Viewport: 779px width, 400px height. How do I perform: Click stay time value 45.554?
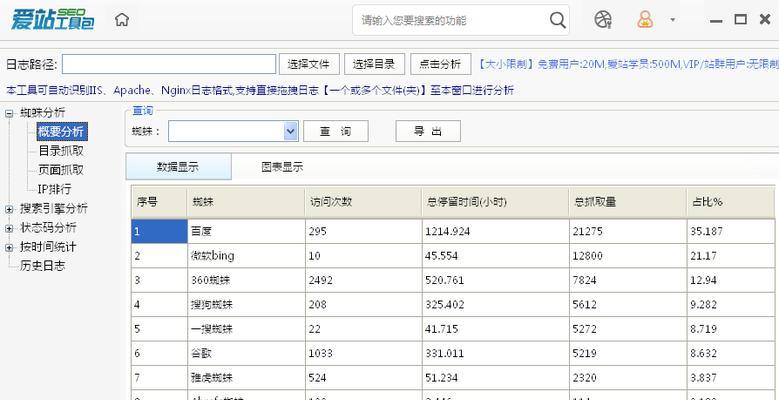click(495, 256)
